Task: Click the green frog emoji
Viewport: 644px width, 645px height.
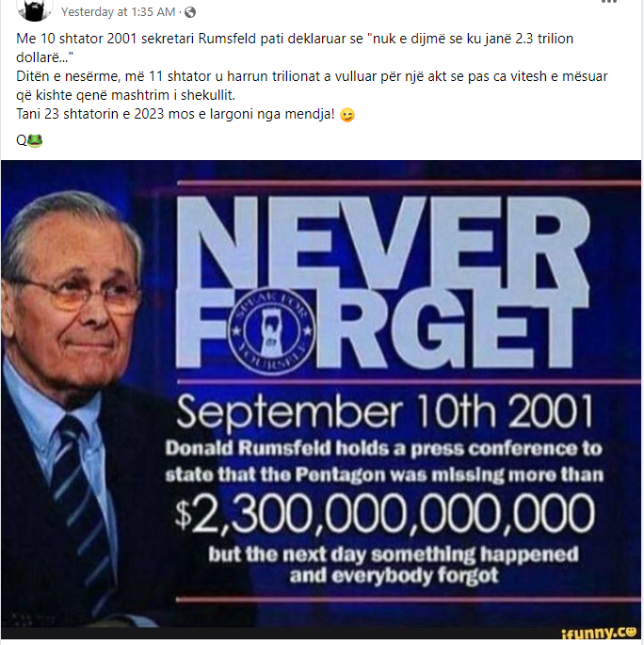Action: point(35,140)
